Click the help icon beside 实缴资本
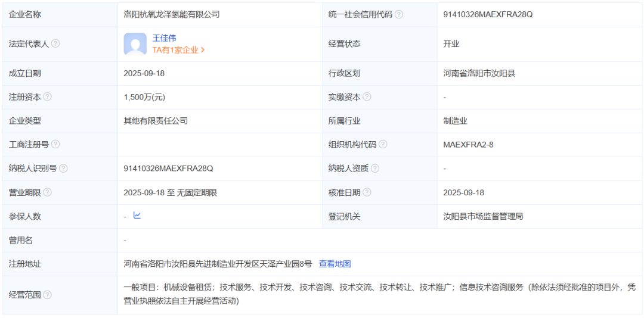 (367, 96)
